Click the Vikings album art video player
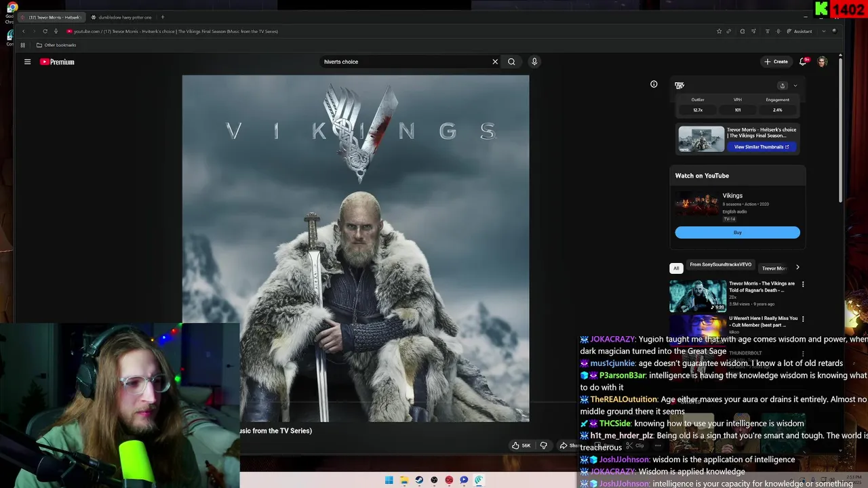This screenshot has height=488, width=868. [355, 248]
